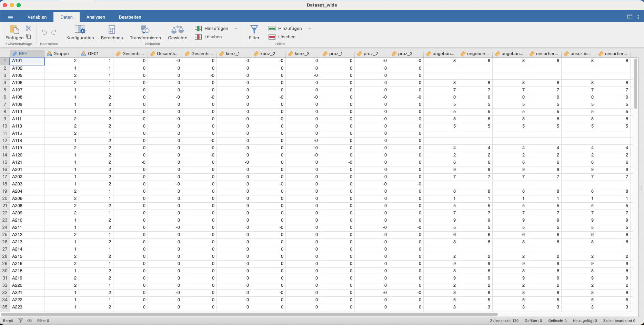Cut selection with the scissors icon
Viewport: 644px width, 325px height.
pyautogui.click(x=29, y=28)
